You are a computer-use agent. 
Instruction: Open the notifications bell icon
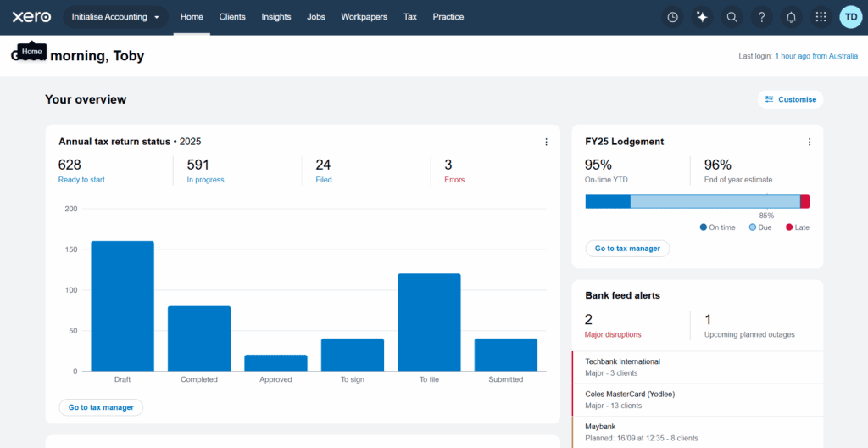[x=791, y=17]
